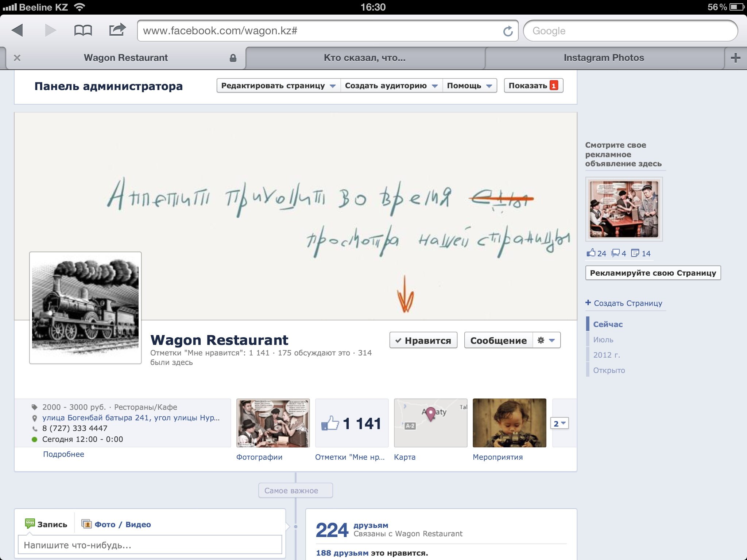Go back with Safari back arrow
747x560 pixels.
[17, 30]
